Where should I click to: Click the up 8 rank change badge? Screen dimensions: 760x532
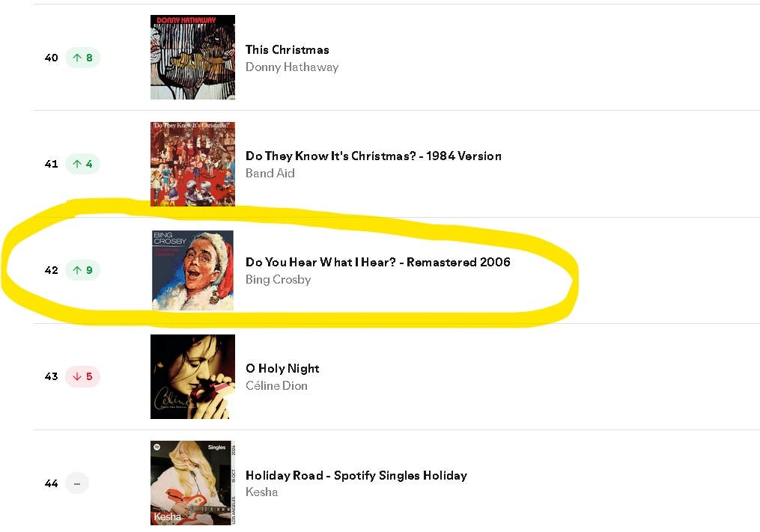pos(82,58)
